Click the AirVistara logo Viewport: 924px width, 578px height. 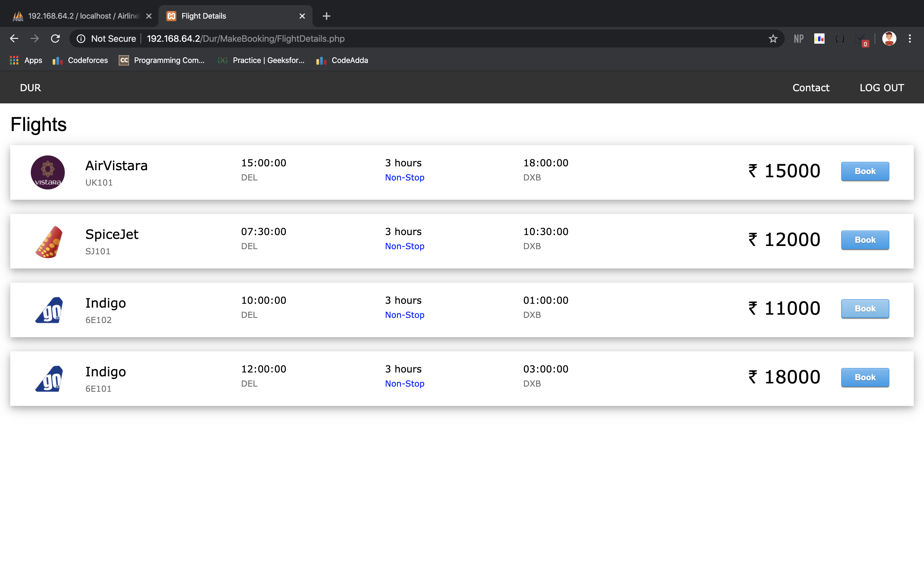[x=48, y=172]
